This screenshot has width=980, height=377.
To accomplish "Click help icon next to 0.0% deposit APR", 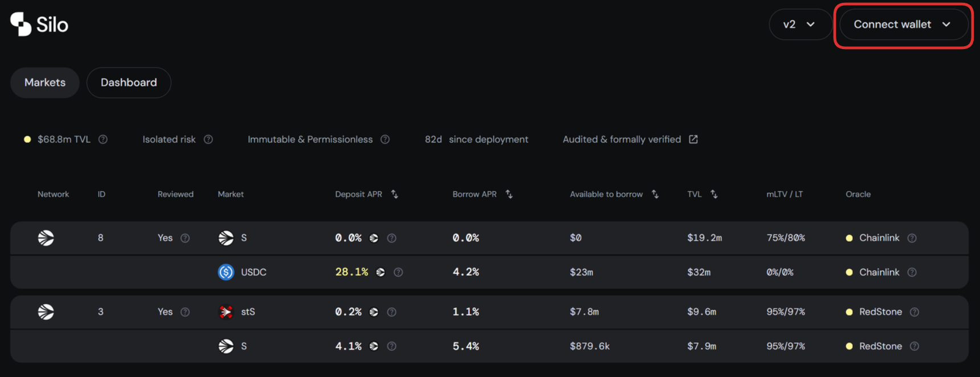I will coord(391,238).
